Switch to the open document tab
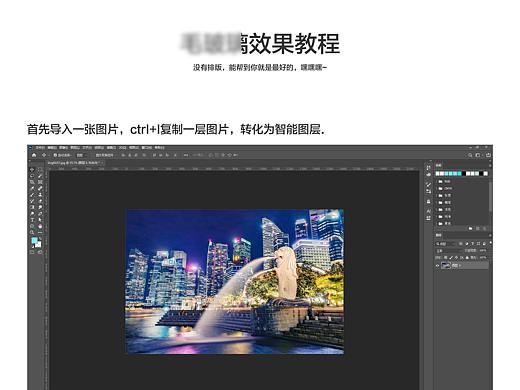This screenshot has height=390, width=520. (x=76, y=163)
